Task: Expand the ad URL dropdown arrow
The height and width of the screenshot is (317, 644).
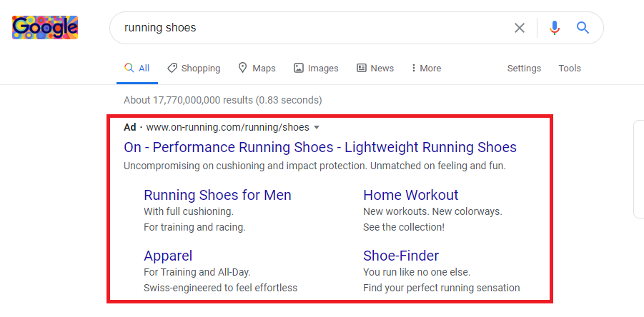Action: (316, 128)
